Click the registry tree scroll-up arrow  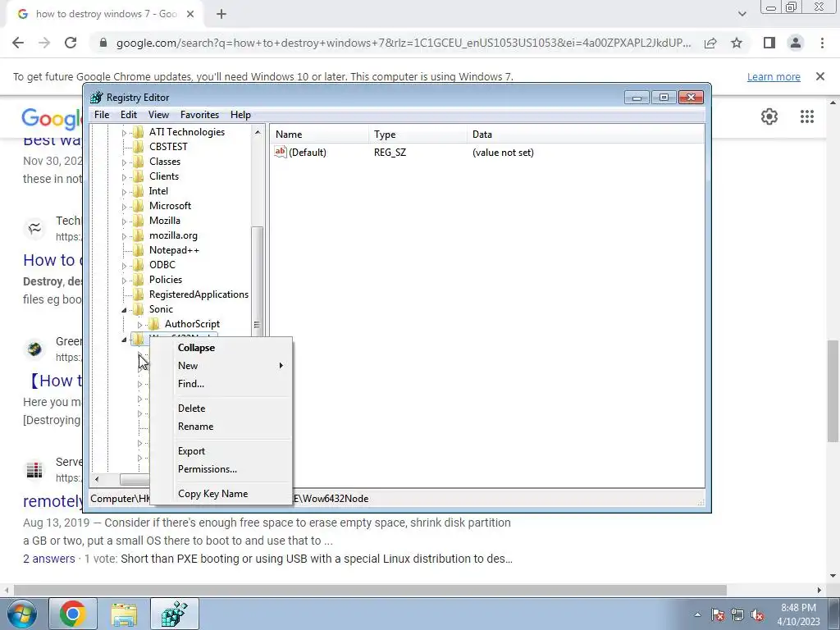tap(257, 132)
